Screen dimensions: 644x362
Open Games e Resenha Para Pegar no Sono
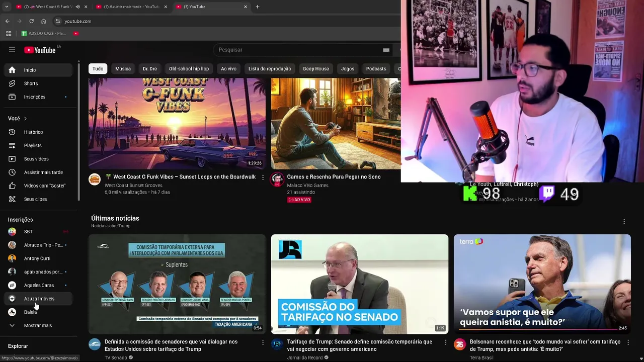(x=334, y=177)
